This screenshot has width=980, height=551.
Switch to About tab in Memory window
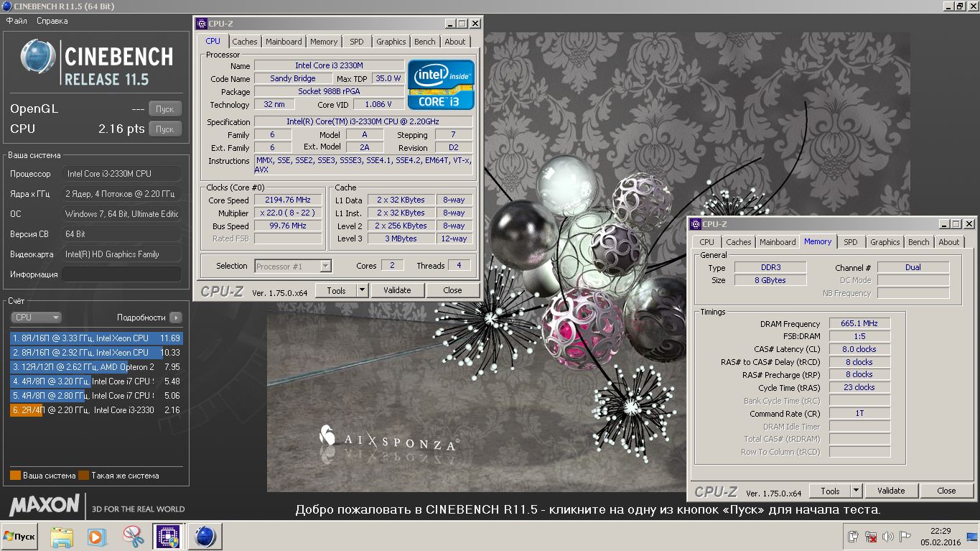tap(949, 242)
